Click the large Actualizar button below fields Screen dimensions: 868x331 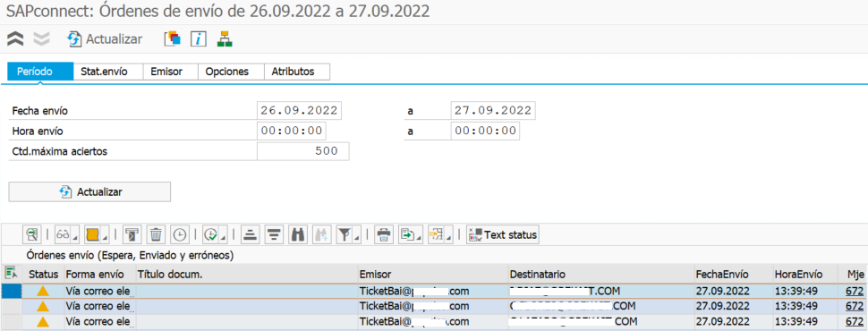tap(89, 192)
